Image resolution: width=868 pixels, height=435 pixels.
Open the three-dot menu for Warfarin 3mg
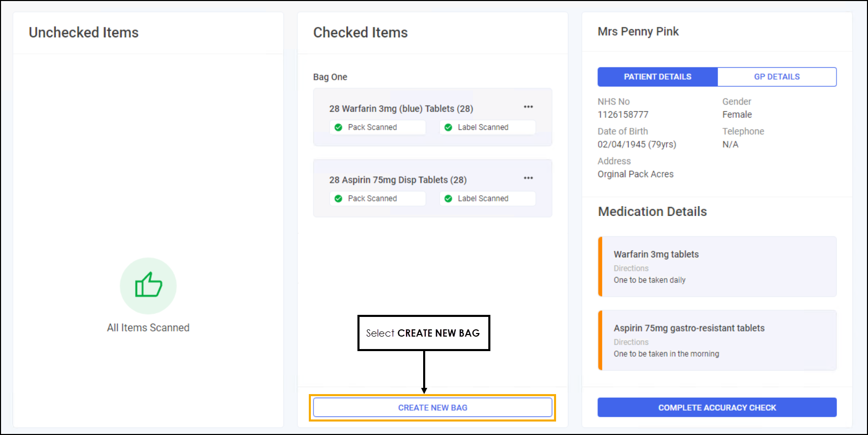528,107
